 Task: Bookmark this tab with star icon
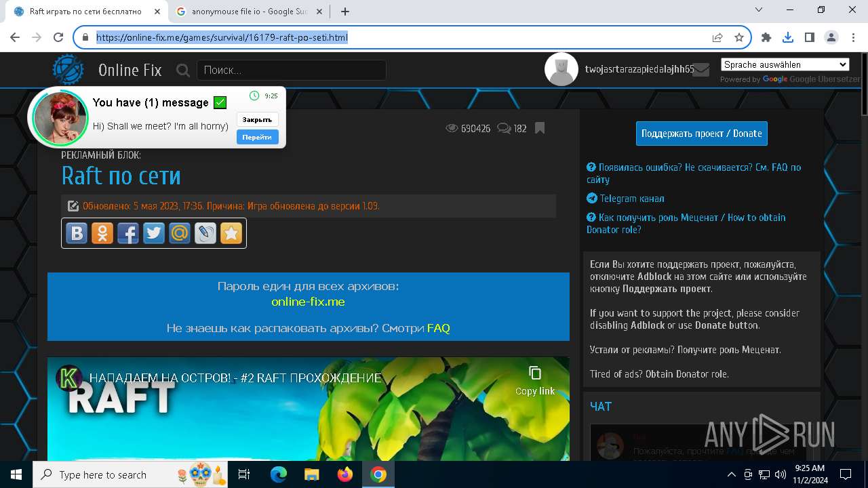click(739, 37)
